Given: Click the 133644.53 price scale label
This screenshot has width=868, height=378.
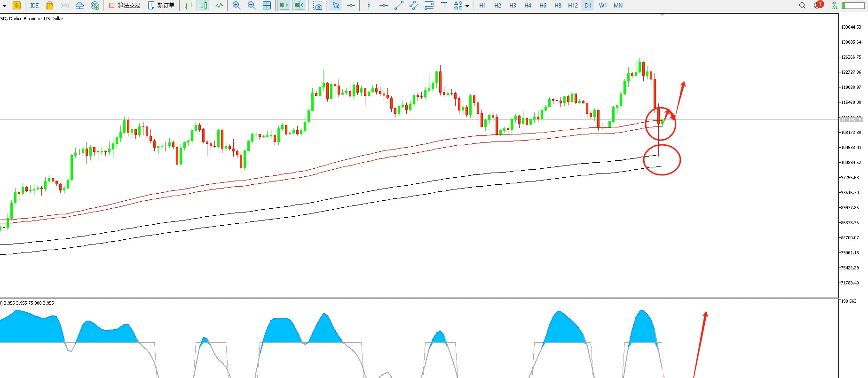Looking at the screenshot, I should [851, 27].
